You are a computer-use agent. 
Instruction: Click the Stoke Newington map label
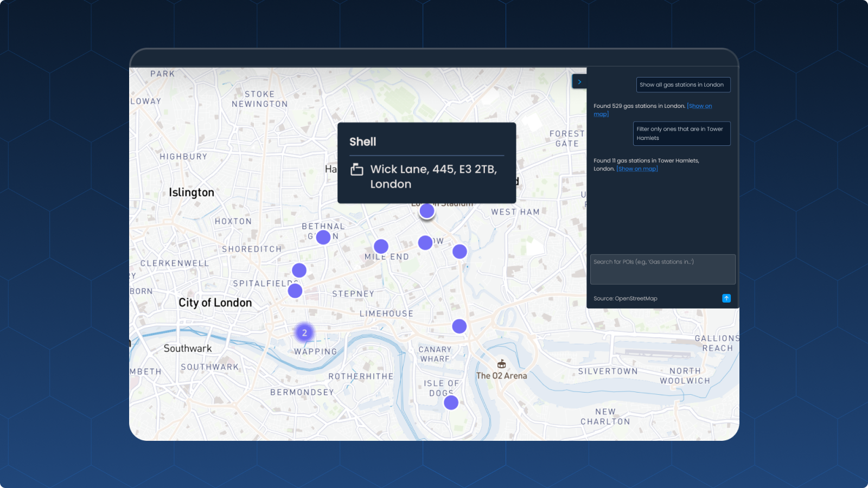point(260,99)
